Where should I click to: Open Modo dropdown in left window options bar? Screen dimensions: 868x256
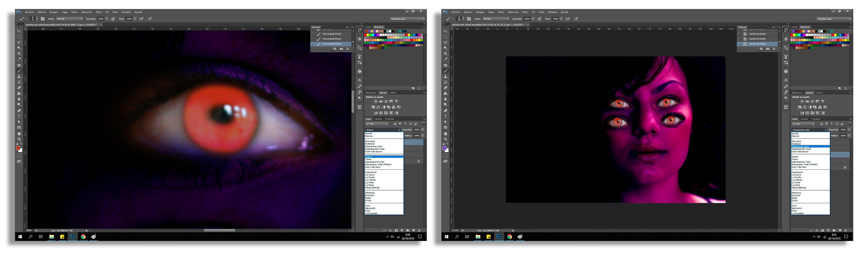click(70, 19)
